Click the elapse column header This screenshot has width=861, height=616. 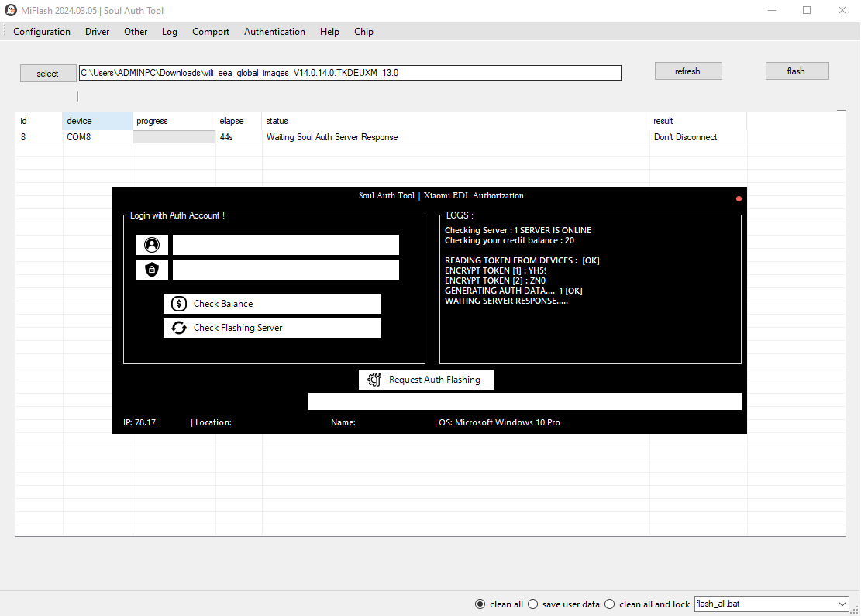point(239,121)
